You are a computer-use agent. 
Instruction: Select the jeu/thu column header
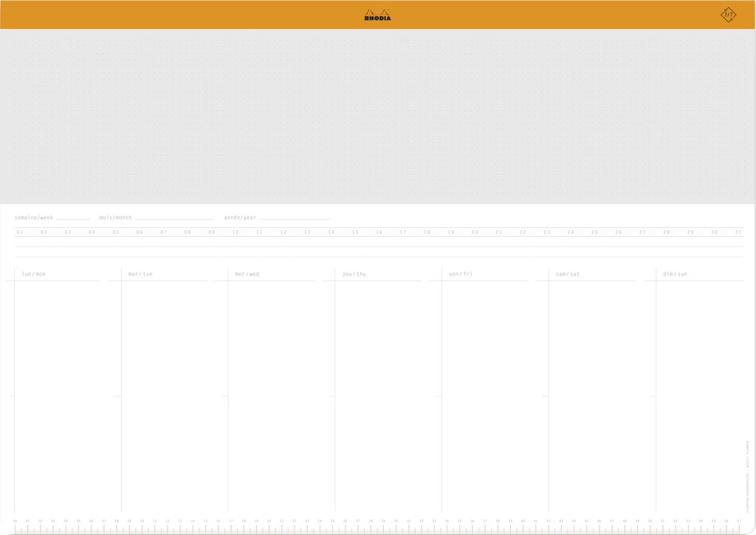click(x=353, y=273)
